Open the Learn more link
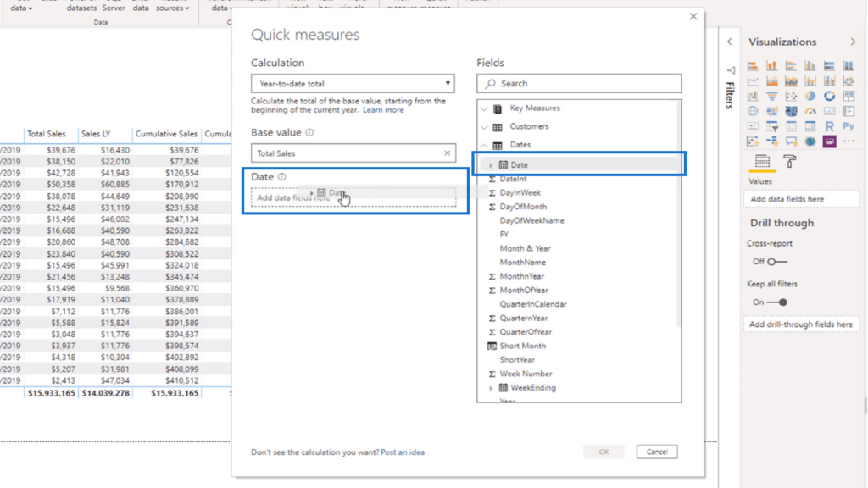868x488 pixels. (x=383, y=110)
